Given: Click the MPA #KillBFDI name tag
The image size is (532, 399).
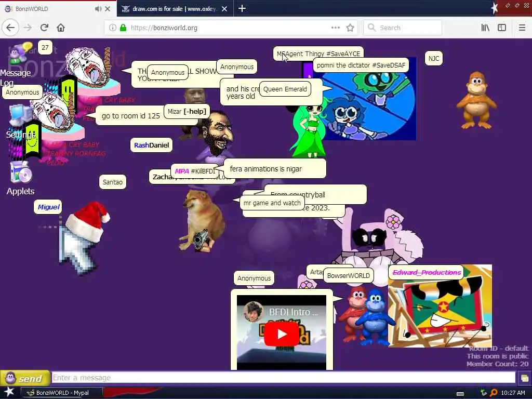Looking at the screenshot, I should click(x=195, y=171).
